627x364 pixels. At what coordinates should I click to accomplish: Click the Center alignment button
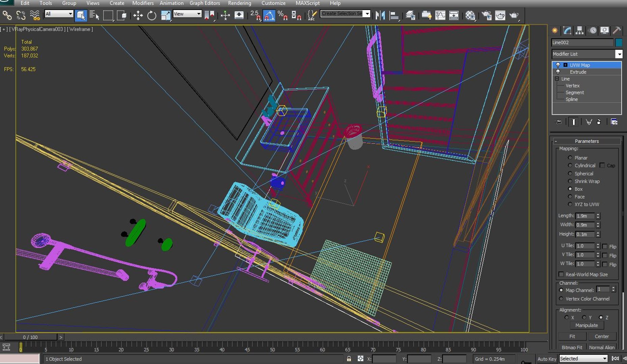[x=602, y=336]
